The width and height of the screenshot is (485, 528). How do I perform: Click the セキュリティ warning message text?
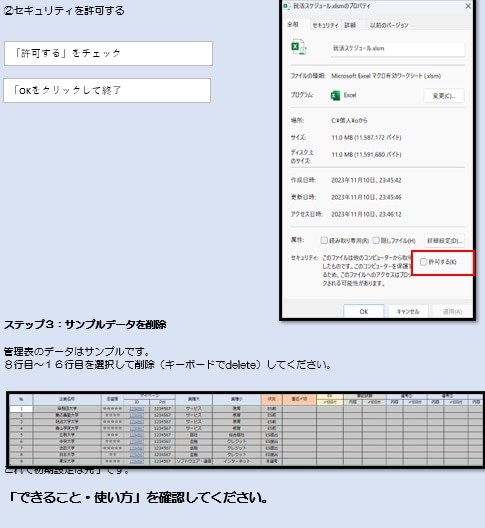click(366, 270)
